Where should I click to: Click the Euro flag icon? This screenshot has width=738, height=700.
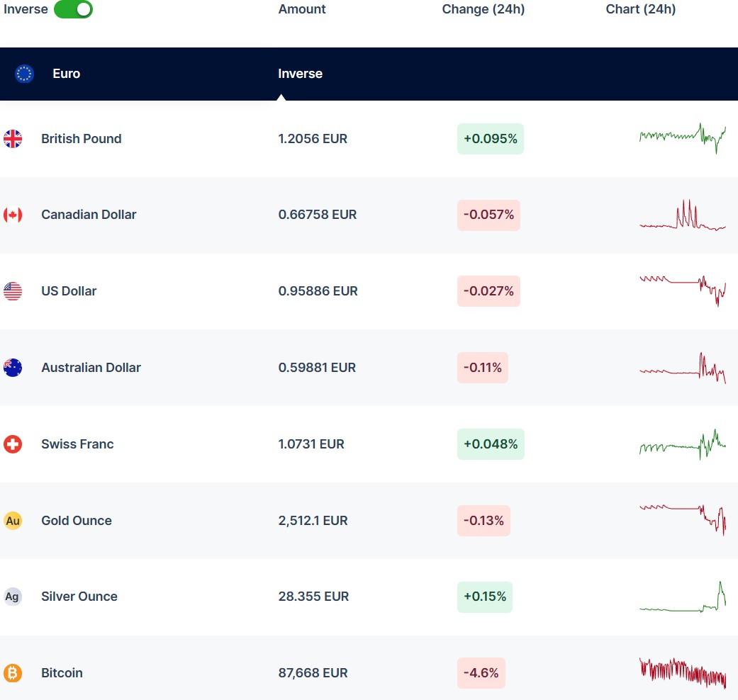click(x=24, y=74)
